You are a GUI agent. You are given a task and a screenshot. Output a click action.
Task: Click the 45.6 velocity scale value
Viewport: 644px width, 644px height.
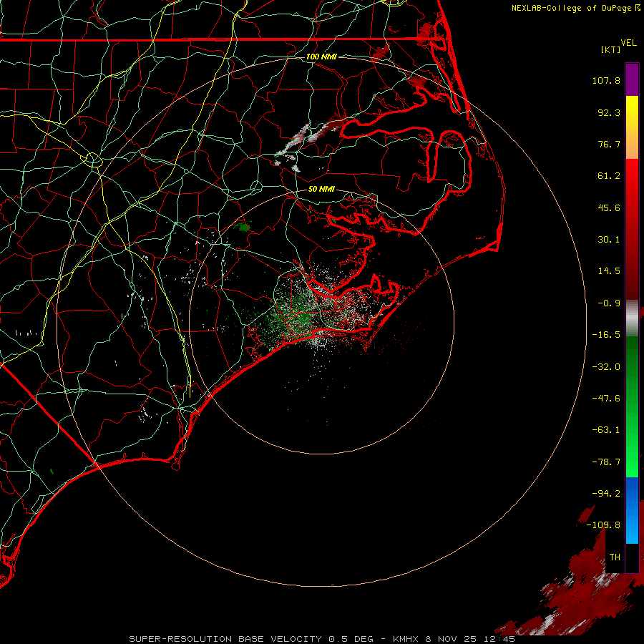(x=609, y=208)
